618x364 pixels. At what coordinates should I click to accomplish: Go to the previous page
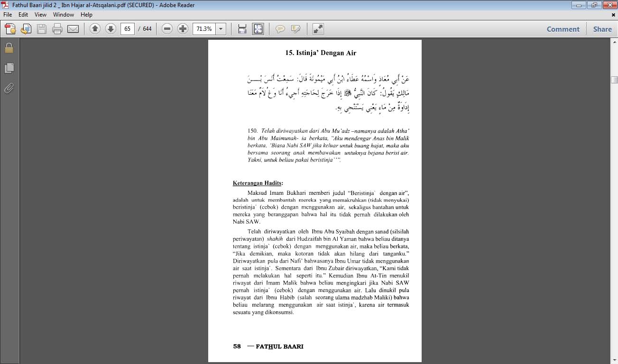point(95,28)
